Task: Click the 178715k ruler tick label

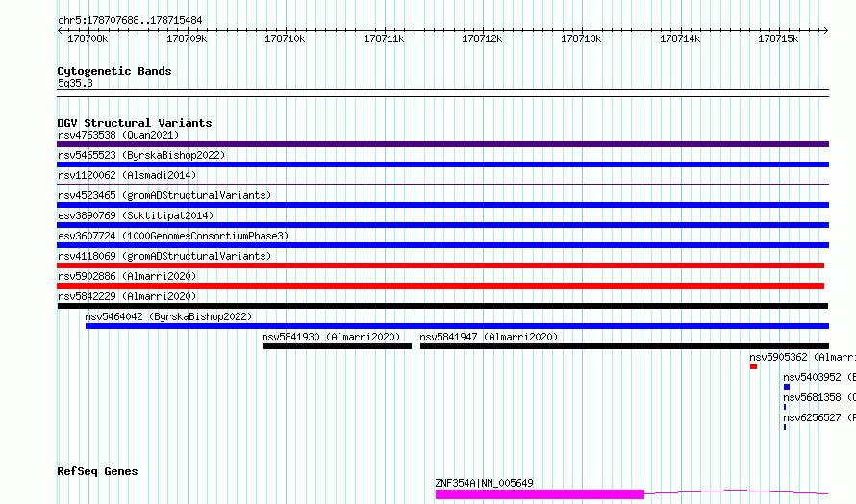Action: [778, 39]
